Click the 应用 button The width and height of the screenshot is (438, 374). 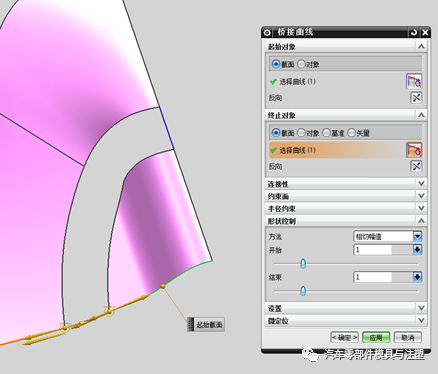(x=376, y=337)
